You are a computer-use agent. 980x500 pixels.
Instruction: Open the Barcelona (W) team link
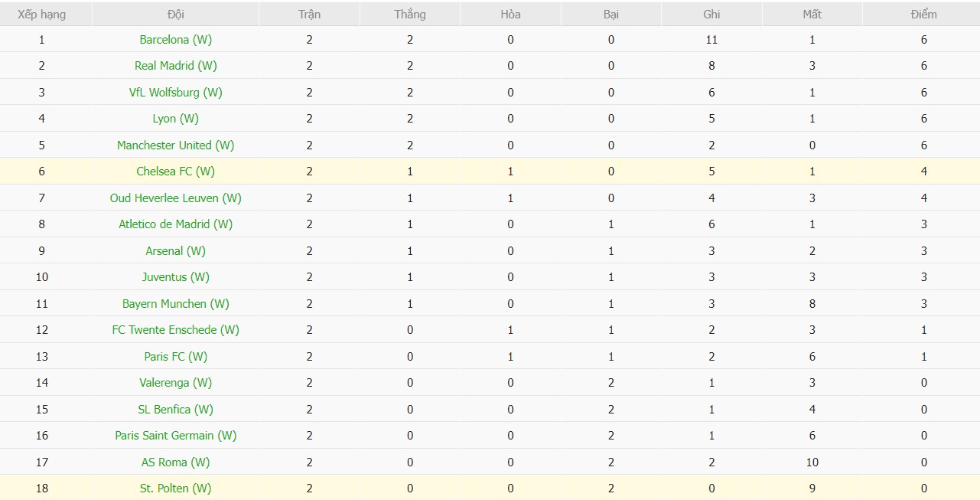click(175, 40)
